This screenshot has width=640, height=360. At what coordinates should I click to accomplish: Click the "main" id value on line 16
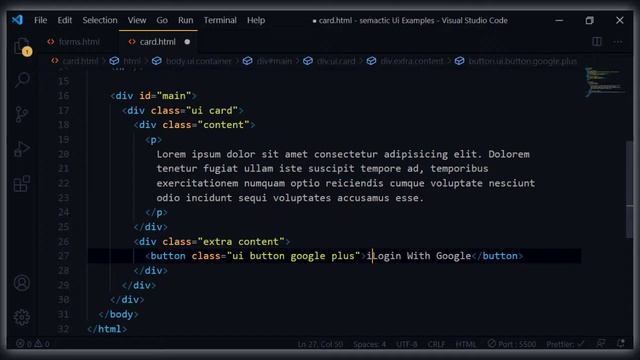[x=174, y=96]
